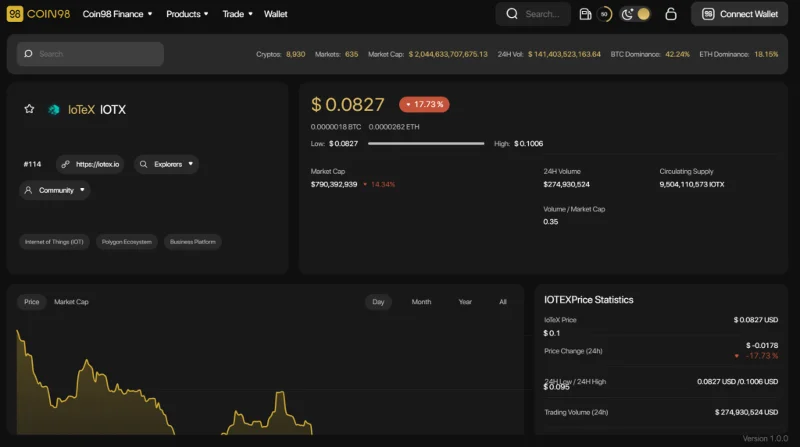Click the IoTeX coin logo icon
Viewport: 800px width, 447px height.
click(54, 110)
